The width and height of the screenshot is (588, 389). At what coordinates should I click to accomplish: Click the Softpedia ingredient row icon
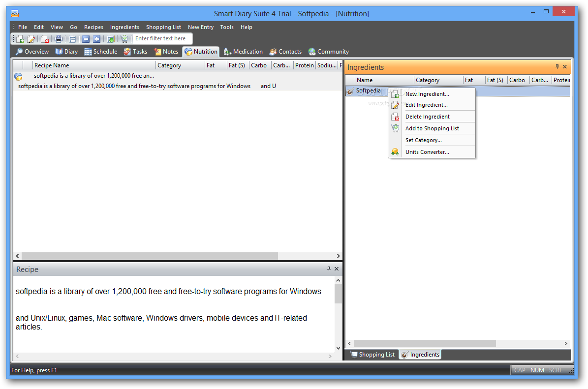350,91
